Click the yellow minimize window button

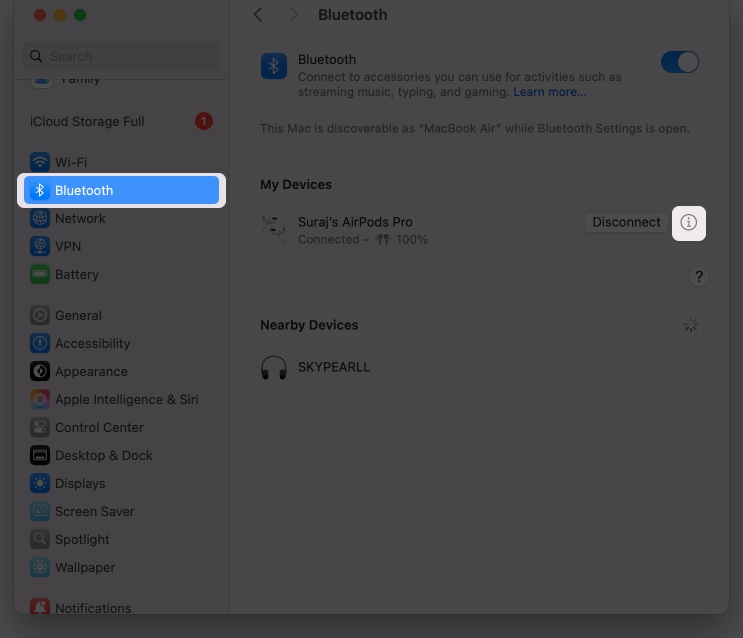tap(60, 15)
